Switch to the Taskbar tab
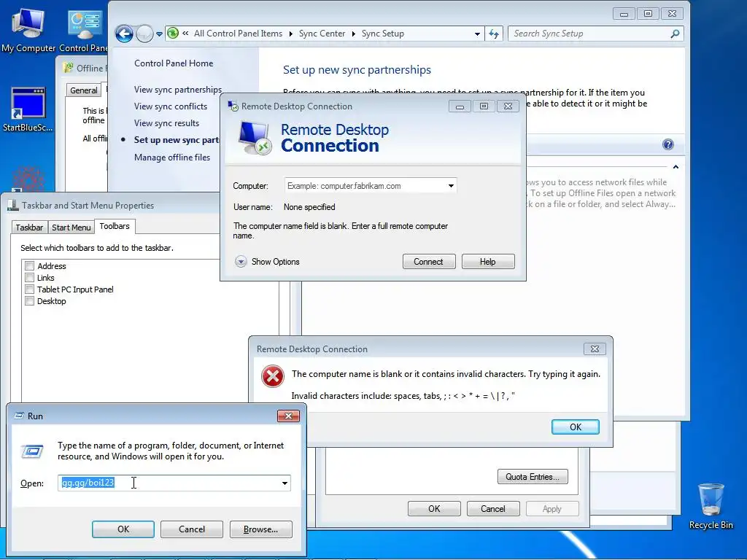Viewport: 747px width, 560px height. tap(29, 227)
